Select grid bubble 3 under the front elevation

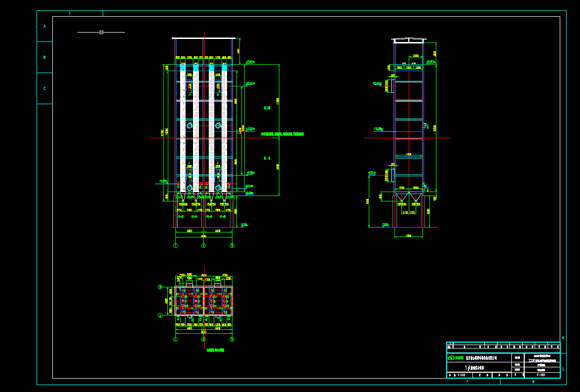232,245
